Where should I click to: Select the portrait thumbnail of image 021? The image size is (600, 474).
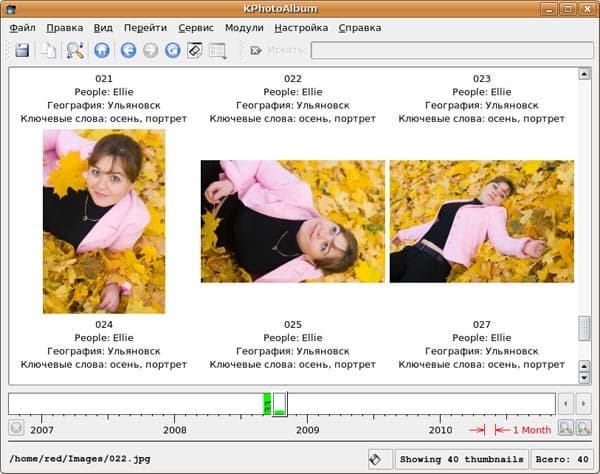click(x=104, y=221)
